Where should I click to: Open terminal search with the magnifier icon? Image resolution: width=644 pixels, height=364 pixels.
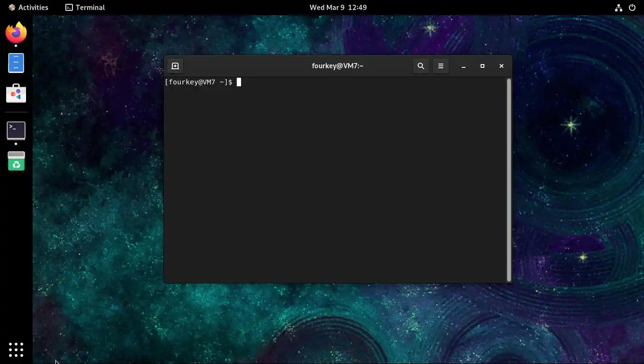click(x=421, y=66)
